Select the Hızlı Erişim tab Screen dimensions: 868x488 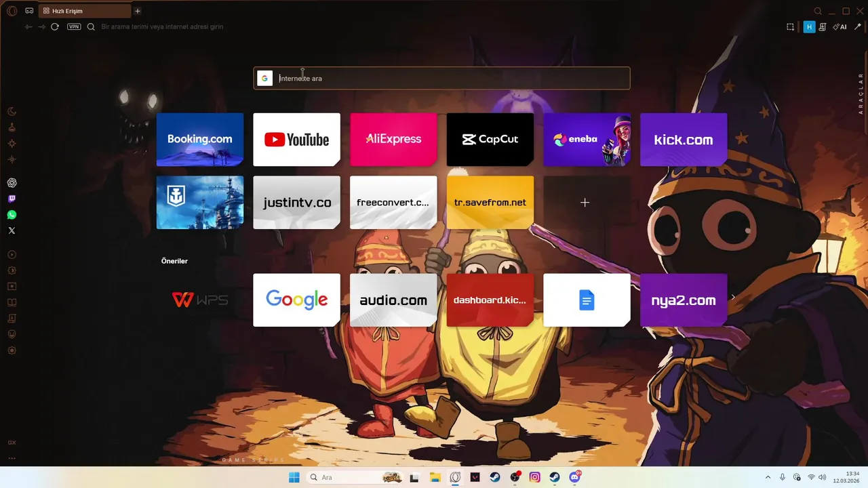(x=85, y=11)
